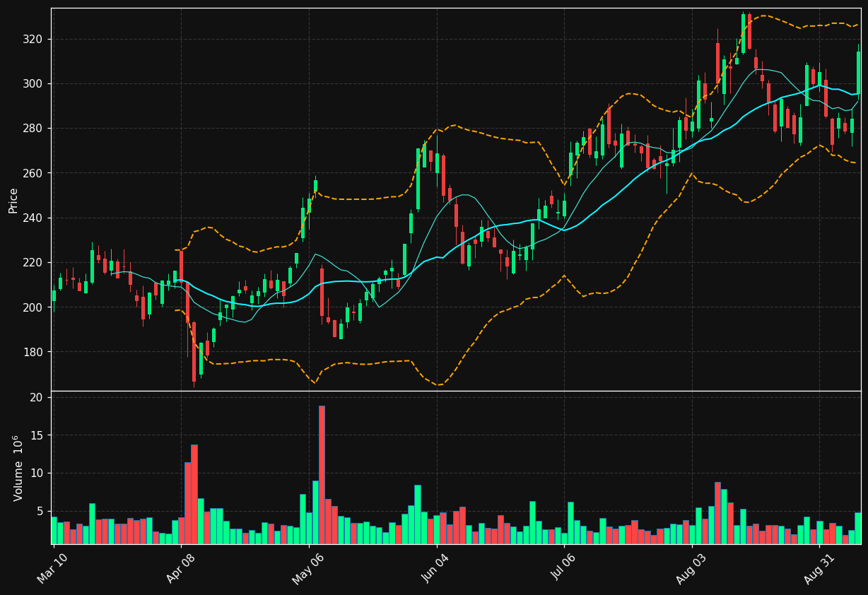Click the Volume axis title
Image resolution: width=868 pixels, height=595 pixels.
[x=18, y=468]
